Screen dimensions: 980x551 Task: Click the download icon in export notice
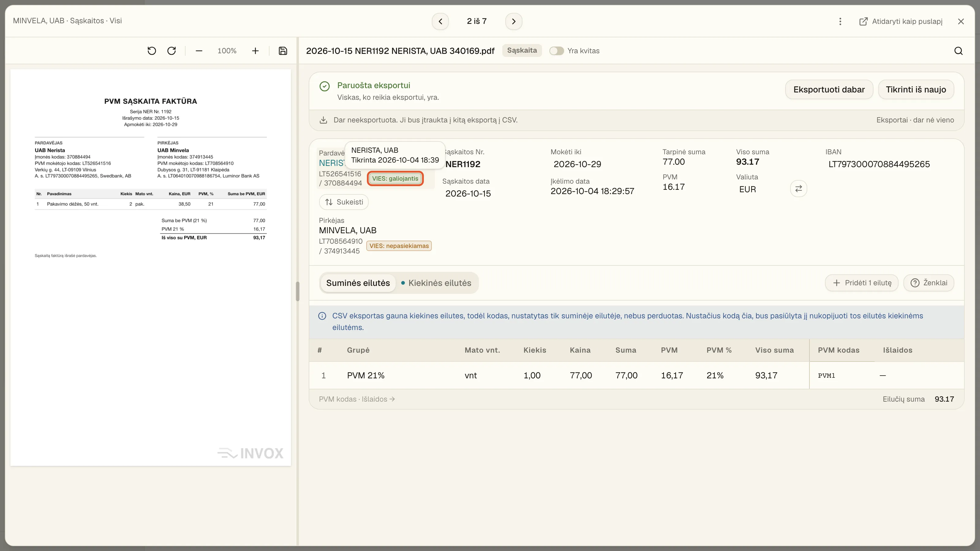coord(323,120)
